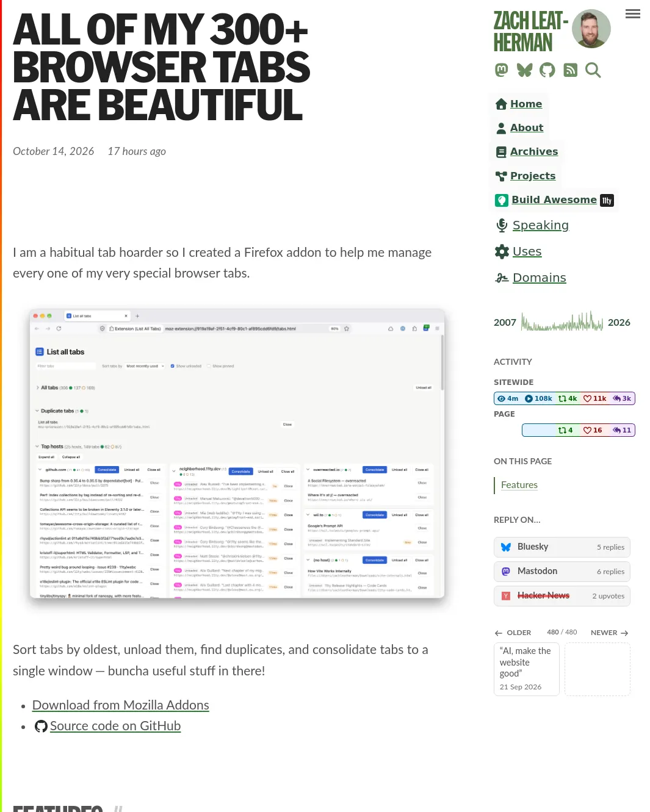The width and height of the screenshot is (650, 812).
Task: Click the sitewide 4k reposts stat
Action: tap(568, 398)
